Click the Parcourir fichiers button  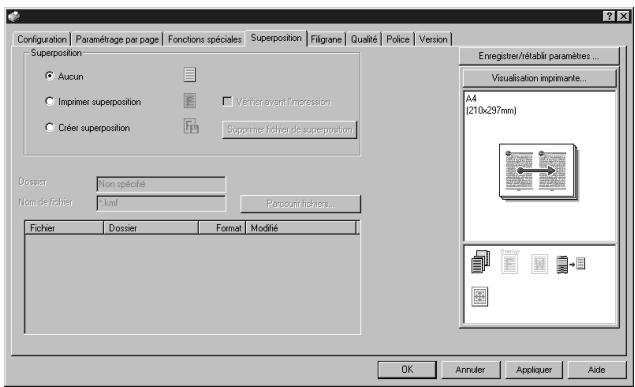[x=300, y=204]
